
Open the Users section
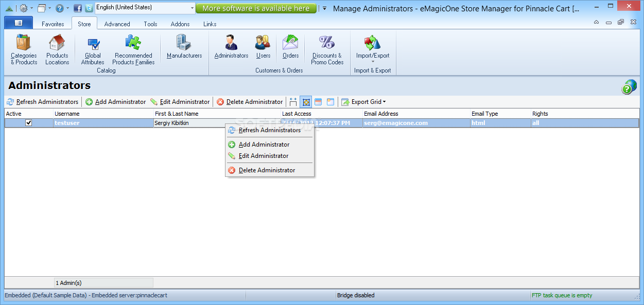click(x=263, y=47)
